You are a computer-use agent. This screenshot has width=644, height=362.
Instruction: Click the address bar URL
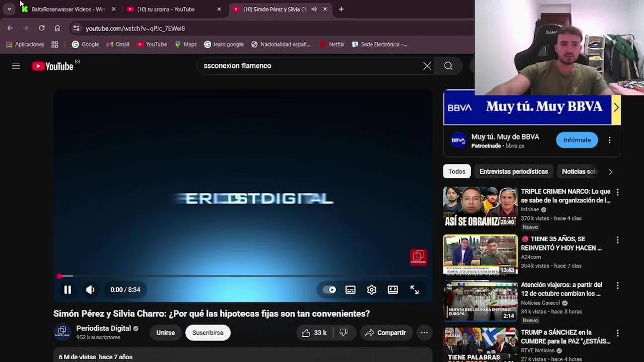point(135,29)
